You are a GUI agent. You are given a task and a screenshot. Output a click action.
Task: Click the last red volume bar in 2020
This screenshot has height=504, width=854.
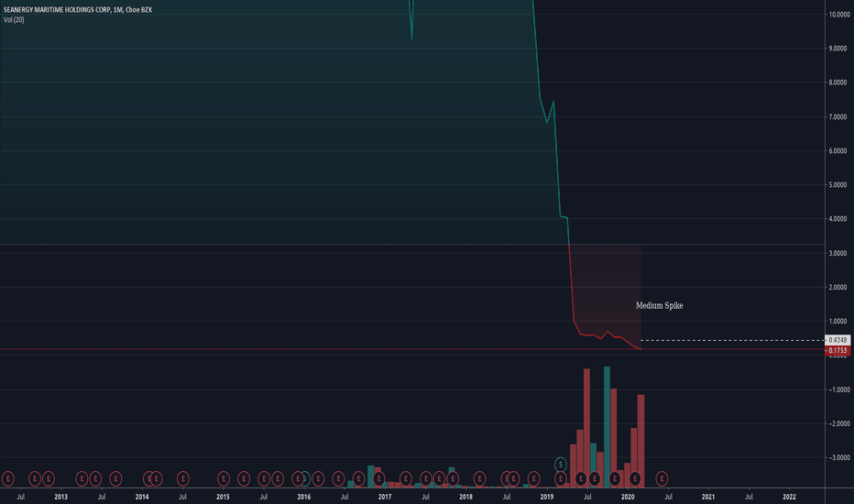(x=641, y=442)
